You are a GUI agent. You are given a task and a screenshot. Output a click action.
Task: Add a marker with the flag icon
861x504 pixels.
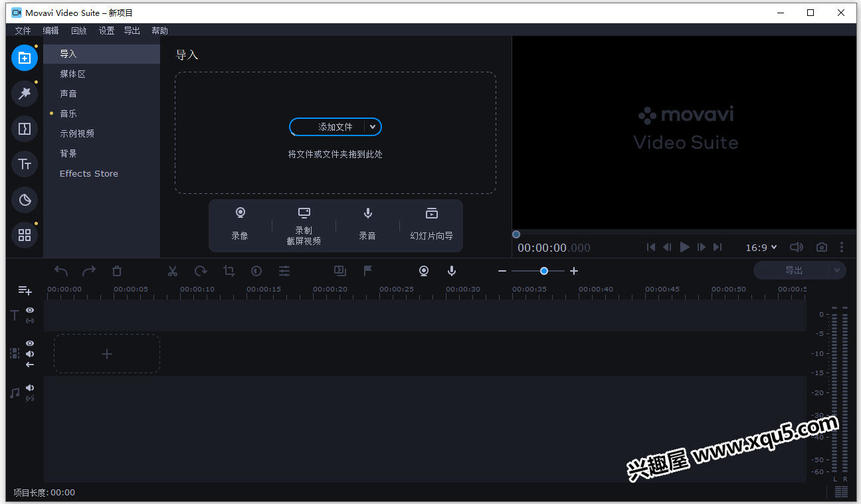pos(367,271)
